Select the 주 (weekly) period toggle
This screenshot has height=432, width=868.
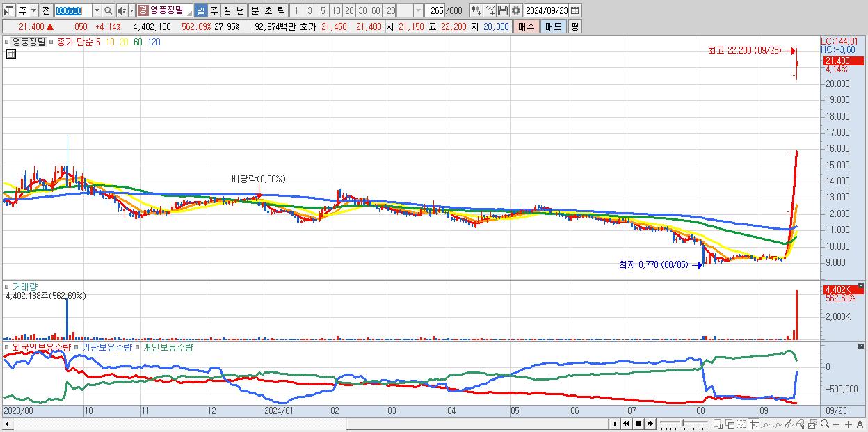(x=214, y=10)
